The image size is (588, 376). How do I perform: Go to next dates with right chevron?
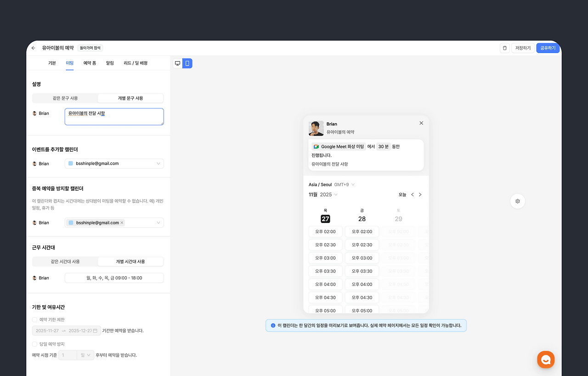tap(420, 194)
